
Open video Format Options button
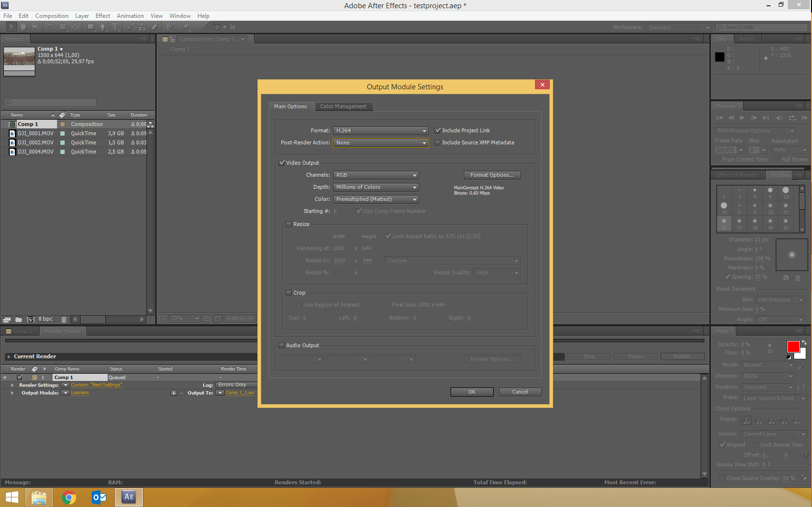coord(492,175)
